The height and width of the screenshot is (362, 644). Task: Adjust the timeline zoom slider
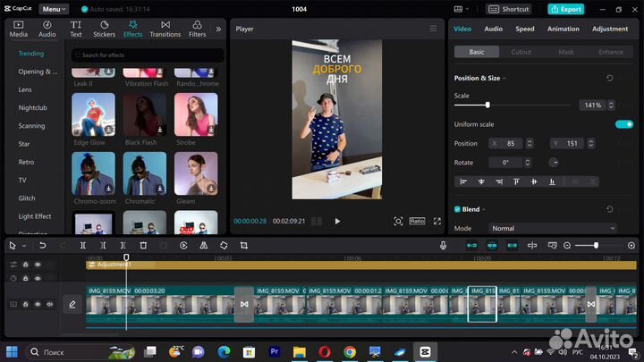596,246
